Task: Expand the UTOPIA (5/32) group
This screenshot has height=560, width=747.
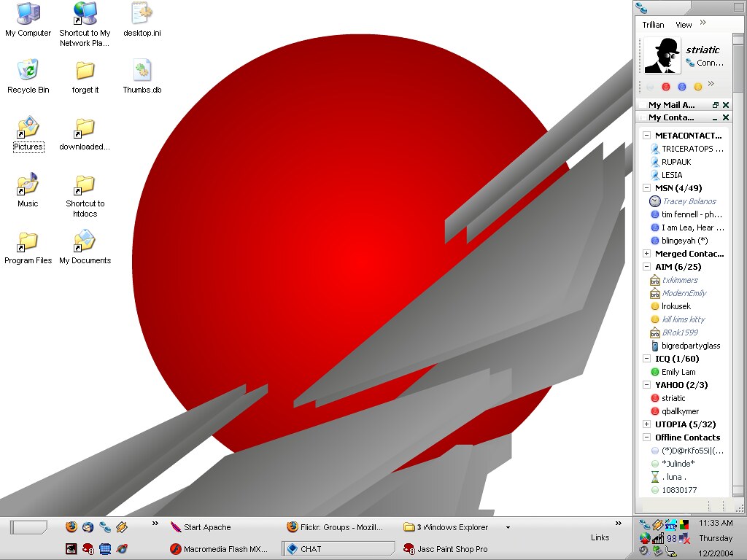Action: tap(646, 424)
